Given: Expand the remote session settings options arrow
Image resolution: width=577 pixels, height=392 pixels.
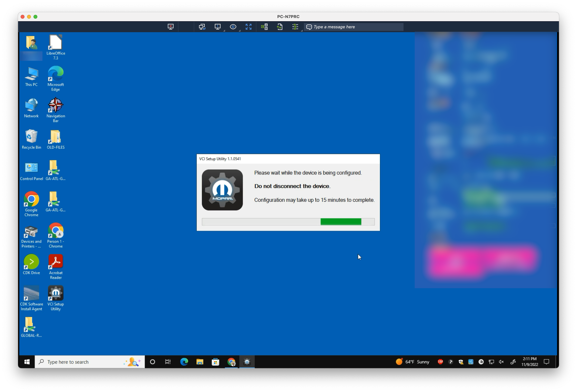Looking at the screenshot, I should point(302,30).
